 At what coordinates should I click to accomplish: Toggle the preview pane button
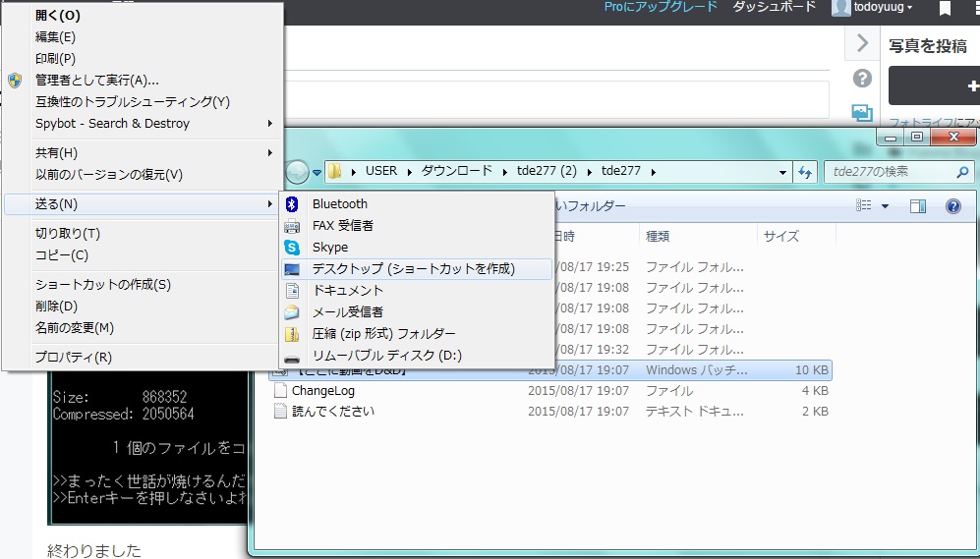coord(918,206)
